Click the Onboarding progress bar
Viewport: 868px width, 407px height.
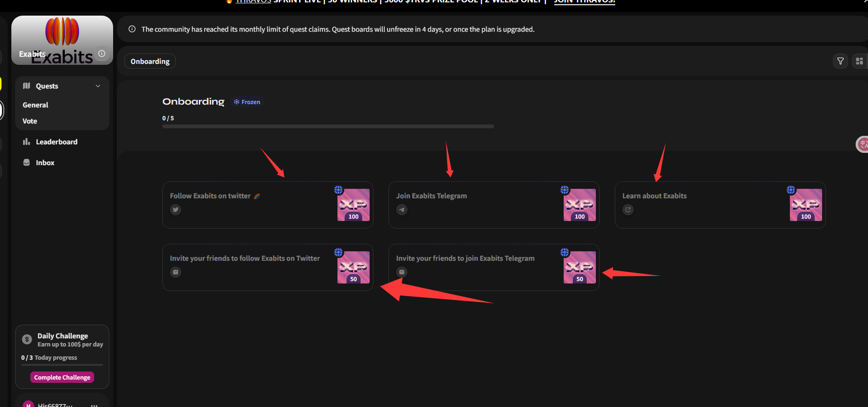[328, 126]
